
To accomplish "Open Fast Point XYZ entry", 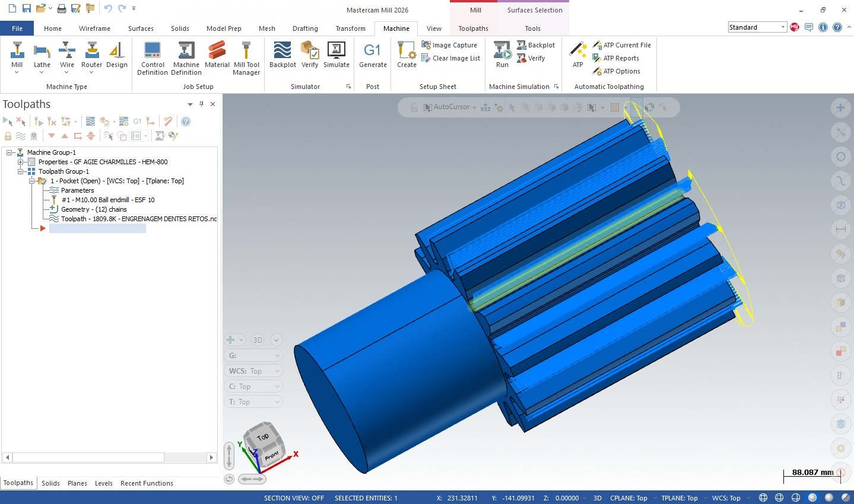I will (x=485, y=107).
